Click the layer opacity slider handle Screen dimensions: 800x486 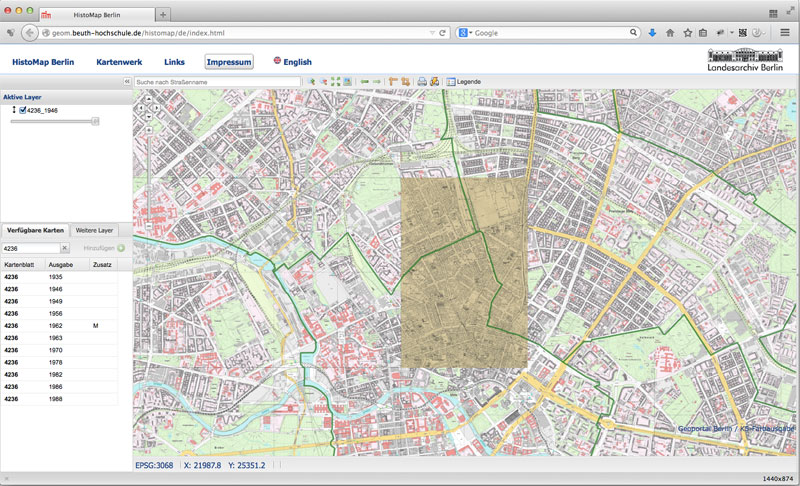(96, 121)
